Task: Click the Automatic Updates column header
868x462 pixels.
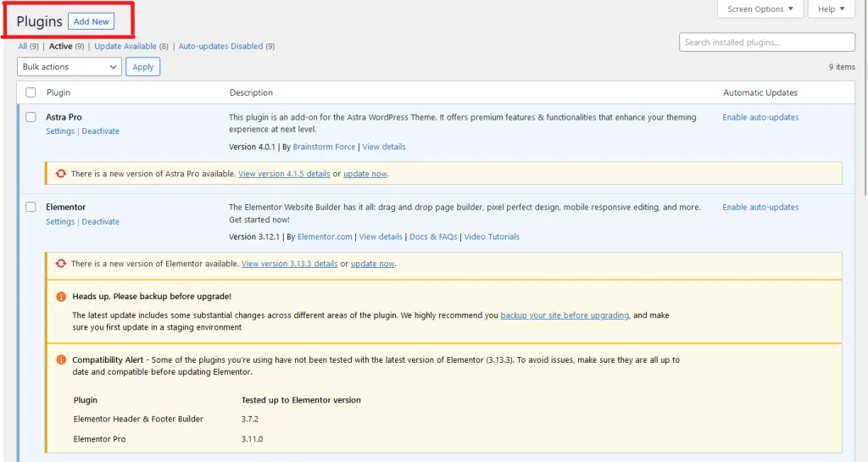Action: (760, 92)
